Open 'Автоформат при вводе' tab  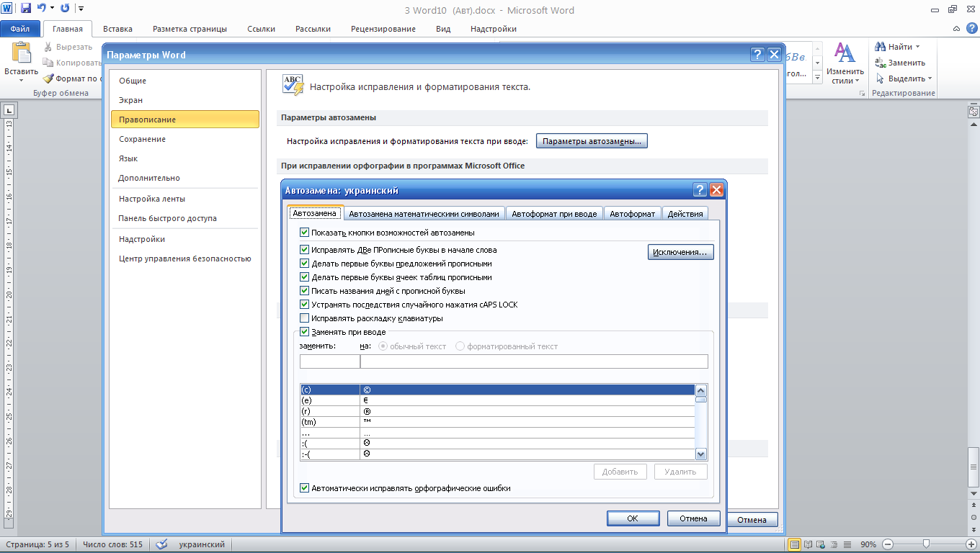point(555,214)
